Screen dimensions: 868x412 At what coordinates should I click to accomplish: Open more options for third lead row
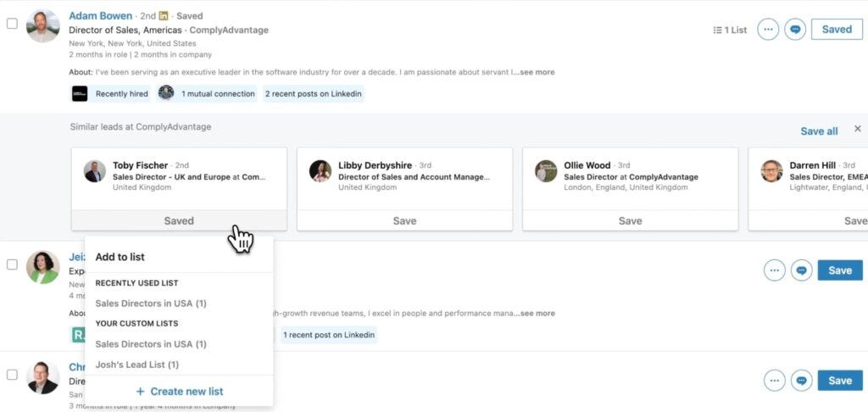click(775, 381)
